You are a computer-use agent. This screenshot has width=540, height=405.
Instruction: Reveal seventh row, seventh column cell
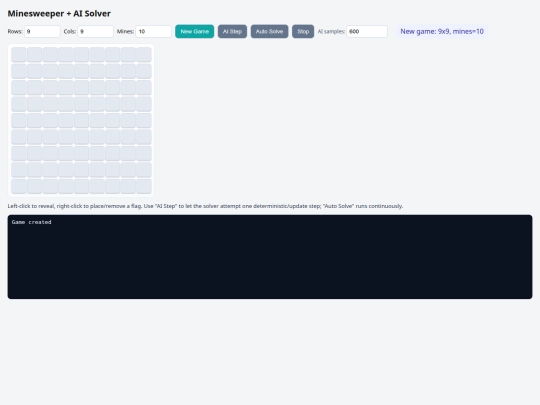point(113,153)
